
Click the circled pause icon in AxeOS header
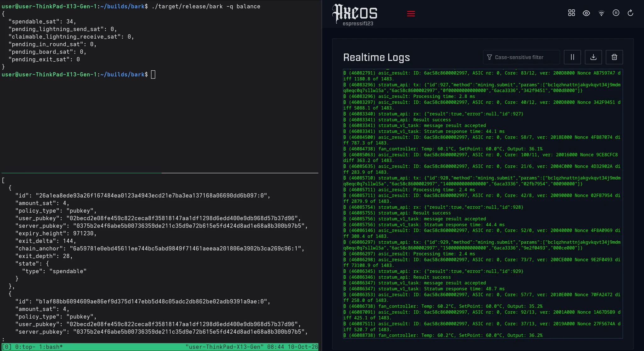(616, 13)
